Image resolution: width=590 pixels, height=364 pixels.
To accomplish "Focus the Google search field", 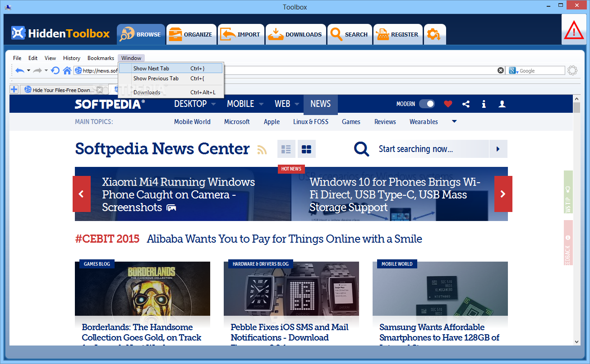I will 541,70.
